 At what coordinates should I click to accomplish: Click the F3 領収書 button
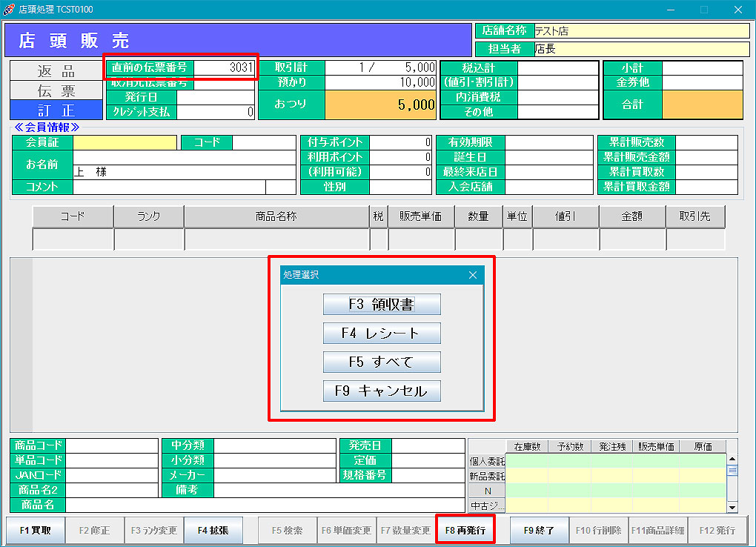click(x=382, y=305)
